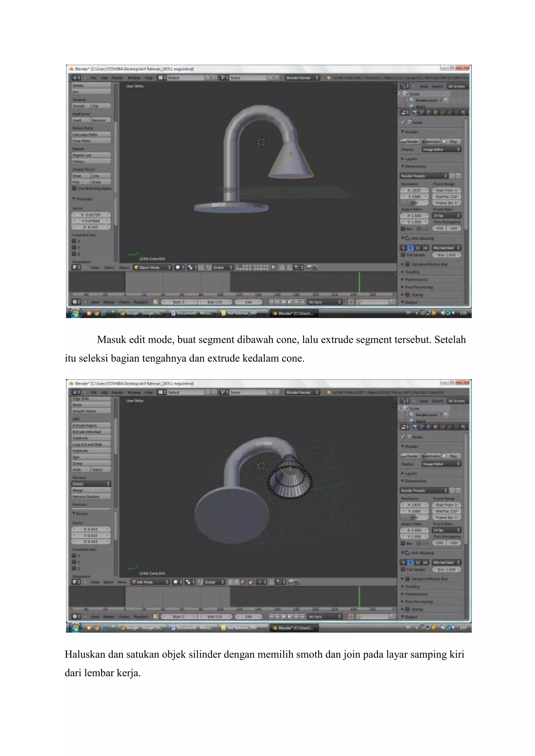Toggle constraint axis Y checkbox in Resize panel
Image resolution: width=535 pixels, height=756 pixels.
tap(74, 562)
